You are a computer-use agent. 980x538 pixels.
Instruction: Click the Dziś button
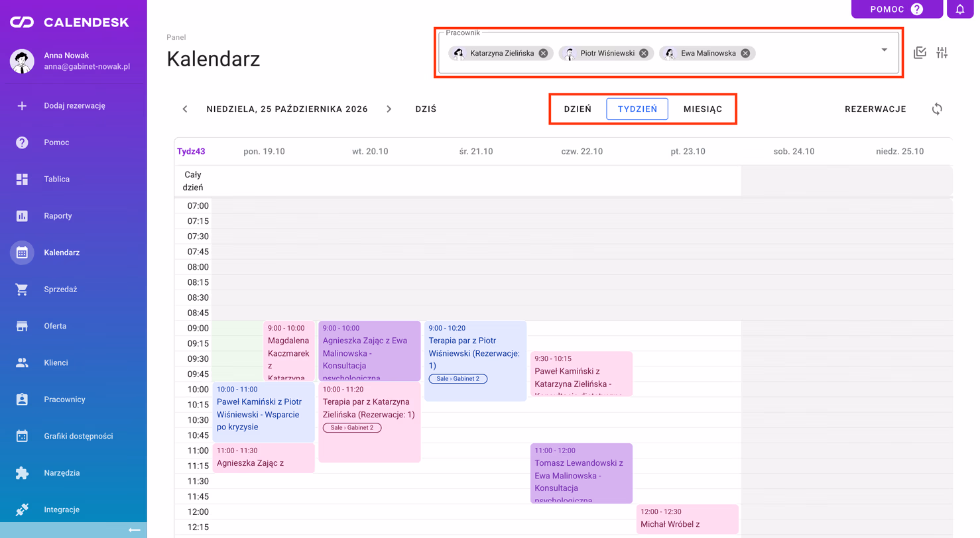point(426,109)
